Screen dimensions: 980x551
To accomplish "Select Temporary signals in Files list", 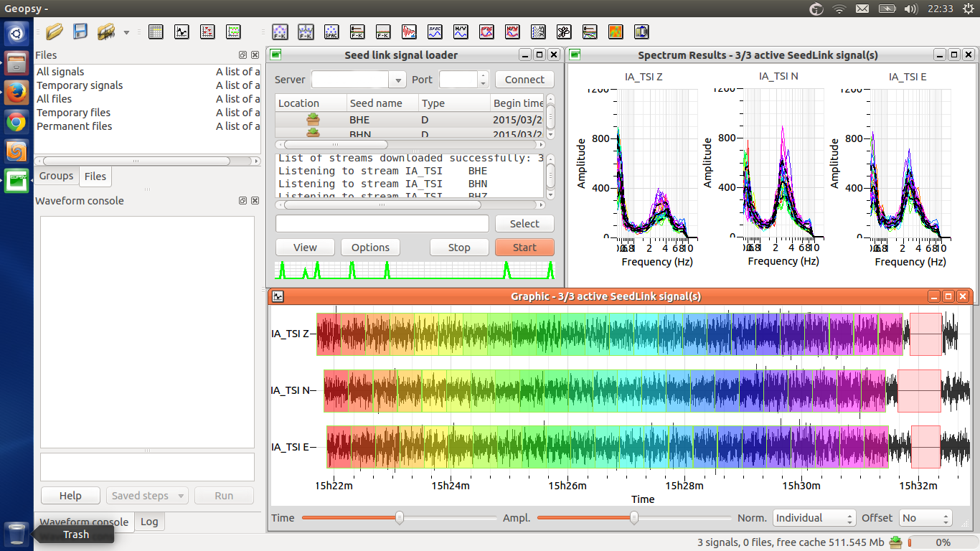I will click(x=80, y=85).
